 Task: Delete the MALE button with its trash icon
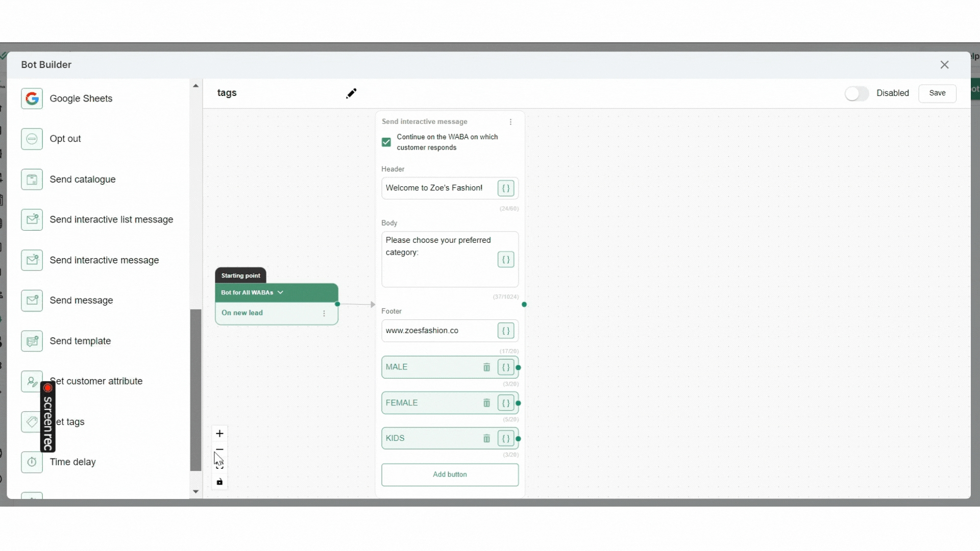click(486, 367)
